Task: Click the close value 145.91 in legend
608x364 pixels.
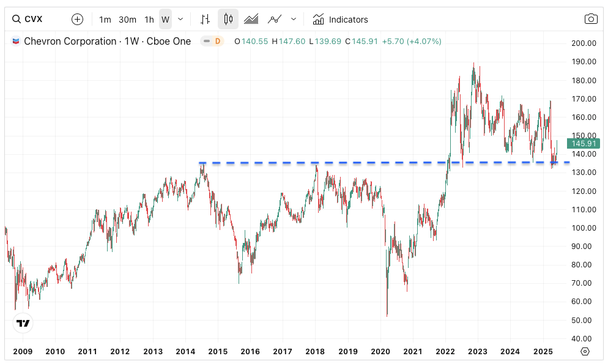Action: tap(365, 42)
